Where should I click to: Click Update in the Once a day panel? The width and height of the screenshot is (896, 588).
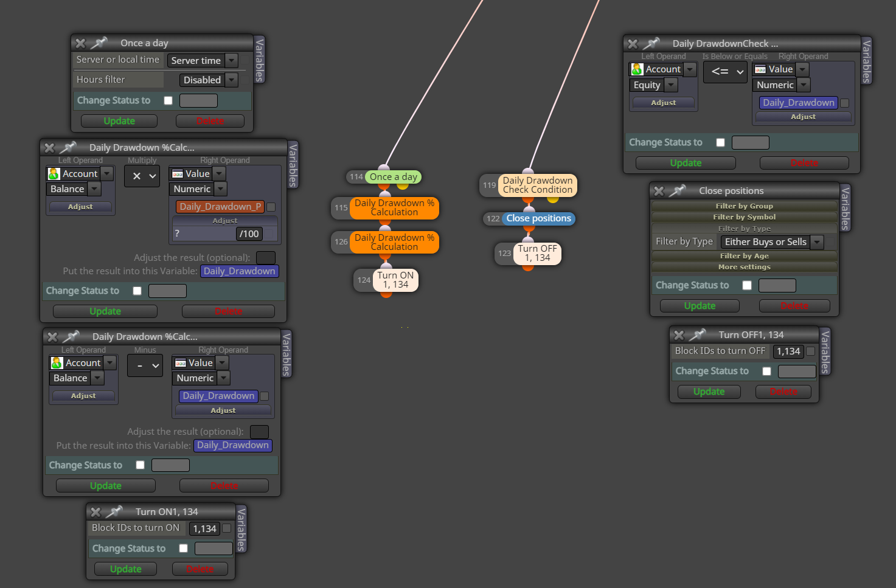point(119,121)
